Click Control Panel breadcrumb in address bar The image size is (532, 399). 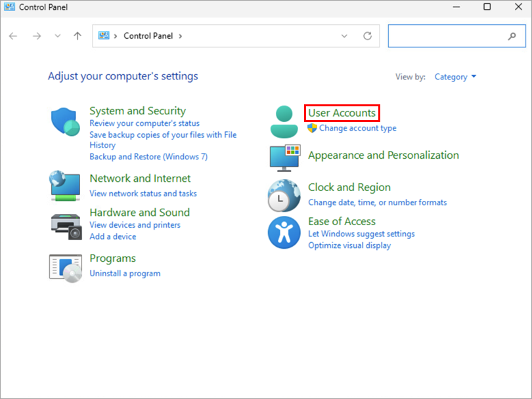[x=148, y=36]
